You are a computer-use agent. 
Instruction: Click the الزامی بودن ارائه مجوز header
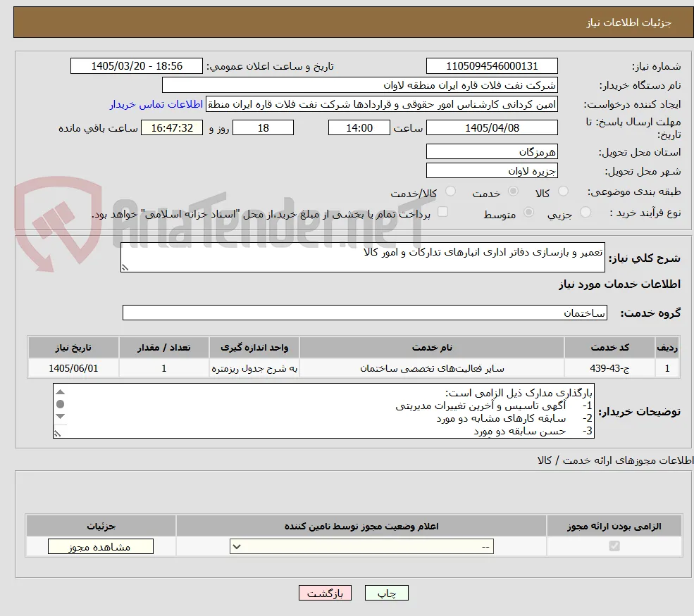614,526
